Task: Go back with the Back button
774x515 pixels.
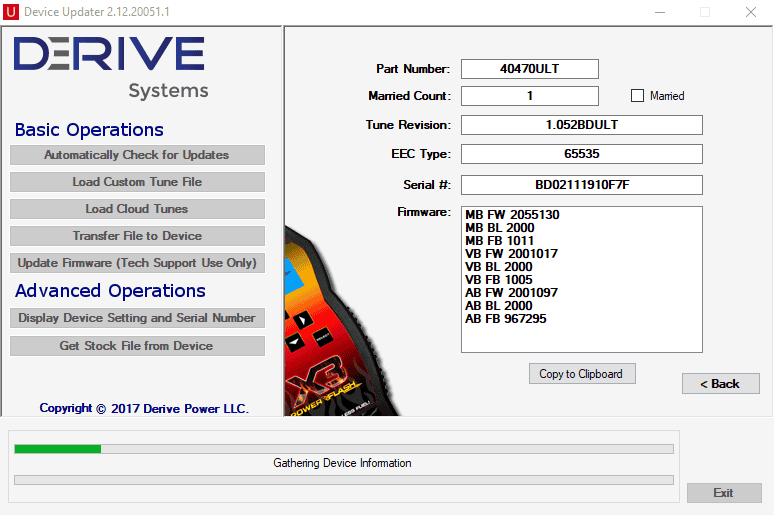Action: point(721,384)
